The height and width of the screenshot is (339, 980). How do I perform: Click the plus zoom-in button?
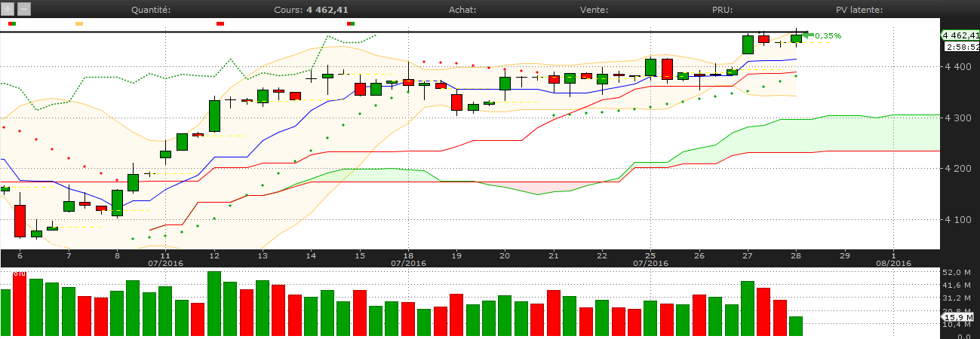[x=8, y=10]
